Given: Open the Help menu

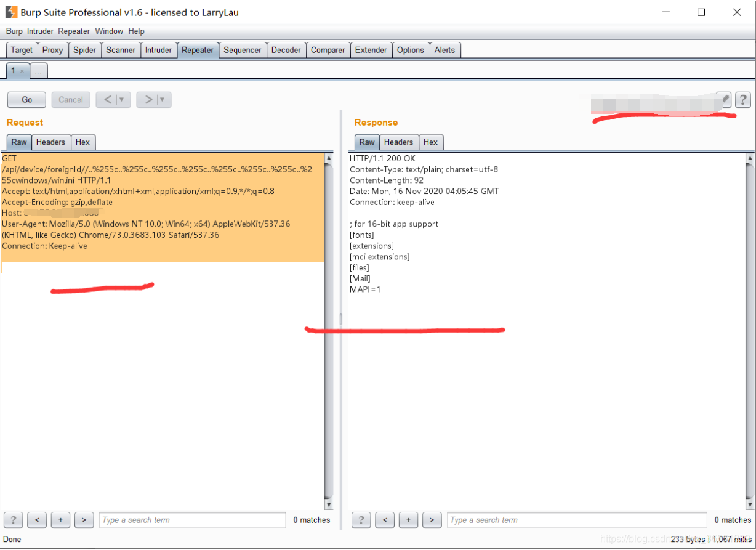Looking at the screenshot, I should point(136,31).
